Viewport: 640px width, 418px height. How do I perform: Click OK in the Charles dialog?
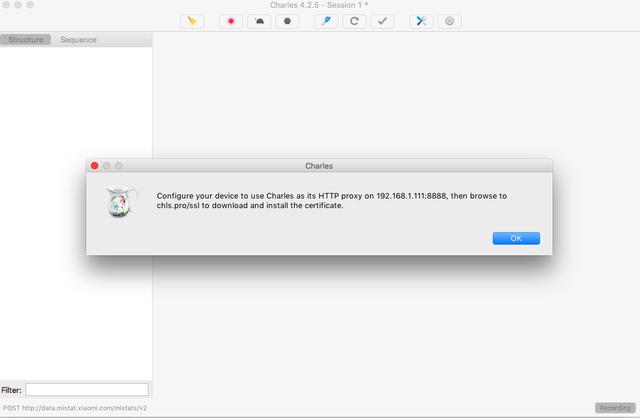coord(516,238)
